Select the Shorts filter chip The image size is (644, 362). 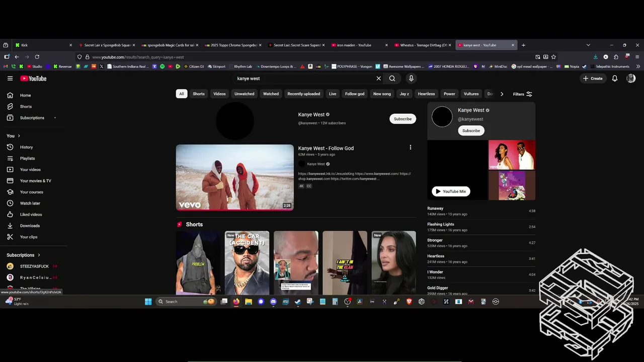tap(199, 94)
